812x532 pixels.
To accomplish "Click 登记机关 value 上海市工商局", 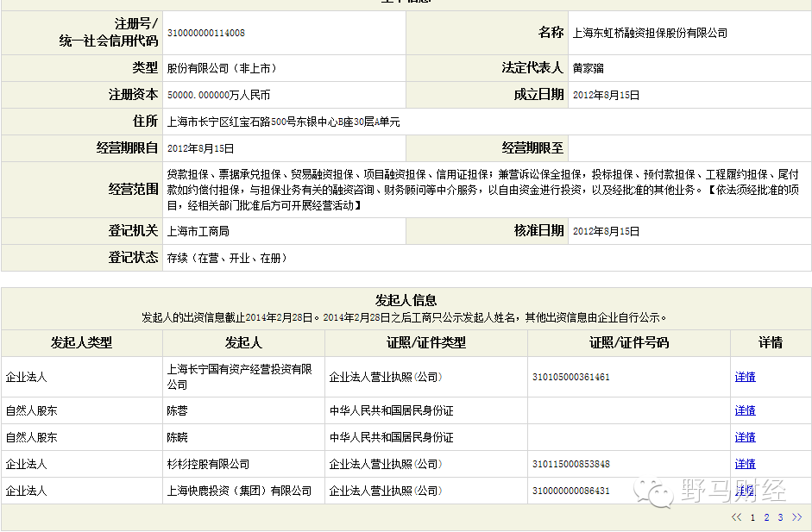I will pos(198,231).
